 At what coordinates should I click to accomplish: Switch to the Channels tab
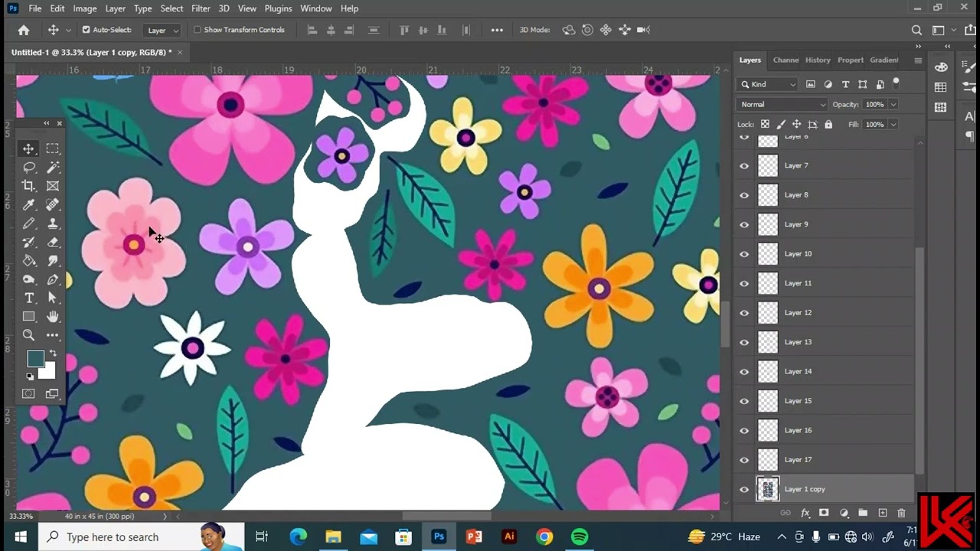pos(786,60)
